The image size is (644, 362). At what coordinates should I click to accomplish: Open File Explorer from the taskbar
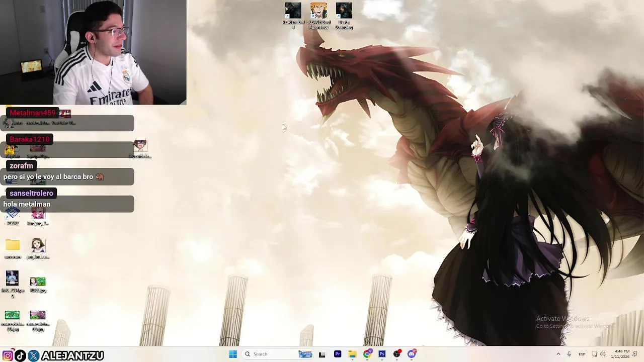coord(352,354)
